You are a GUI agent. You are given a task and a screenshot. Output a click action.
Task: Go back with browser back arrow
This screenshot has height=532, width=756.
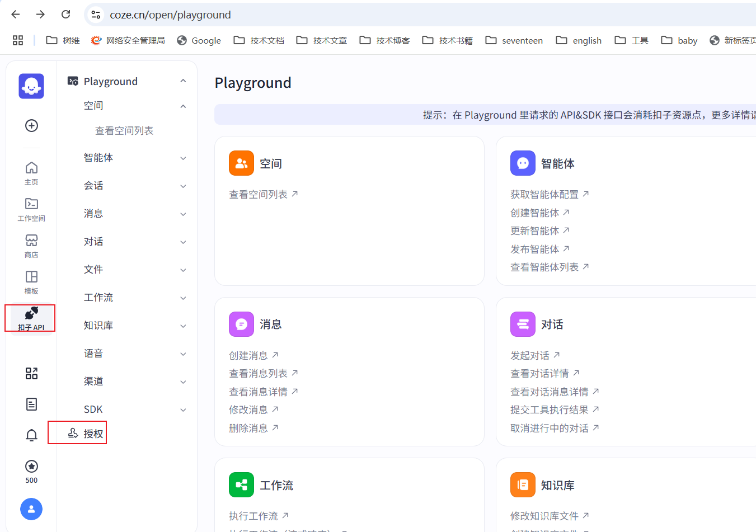(16, 15)
